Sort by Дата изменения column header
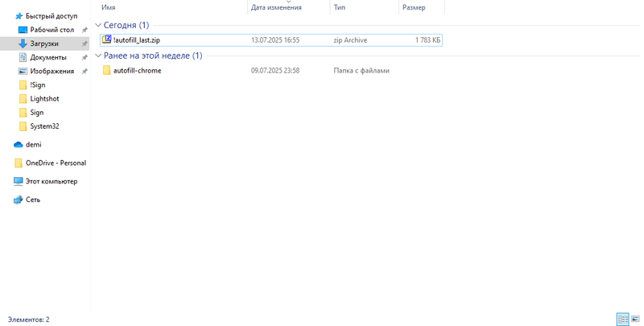 [x=276, y=7]
